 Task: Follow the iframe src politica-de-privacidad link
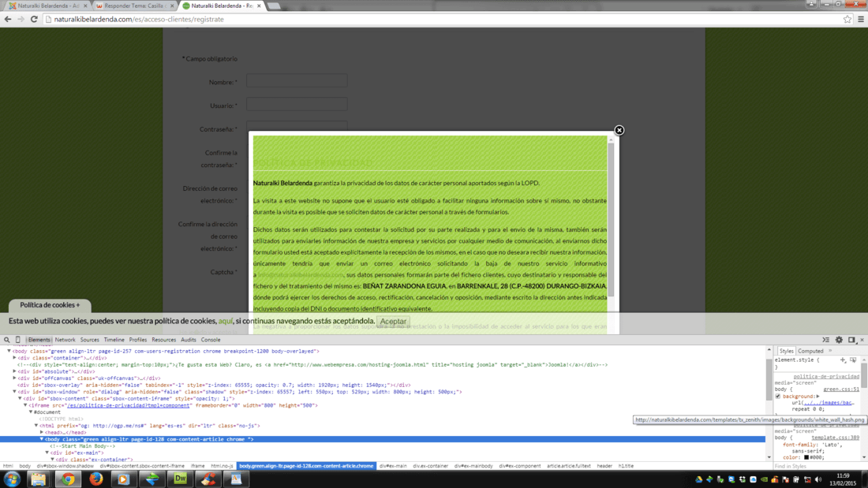(x=129, y=405)
